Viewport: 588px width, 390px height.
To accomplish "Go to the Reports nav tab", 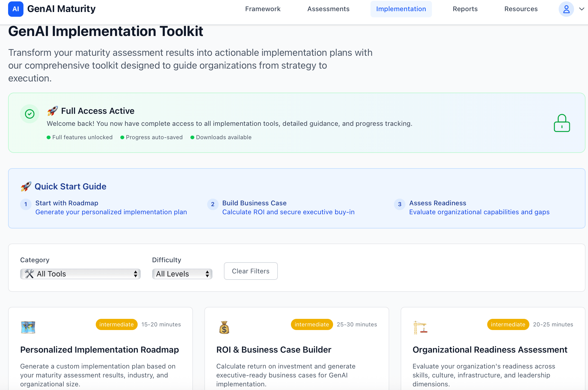I will point(465,9).
